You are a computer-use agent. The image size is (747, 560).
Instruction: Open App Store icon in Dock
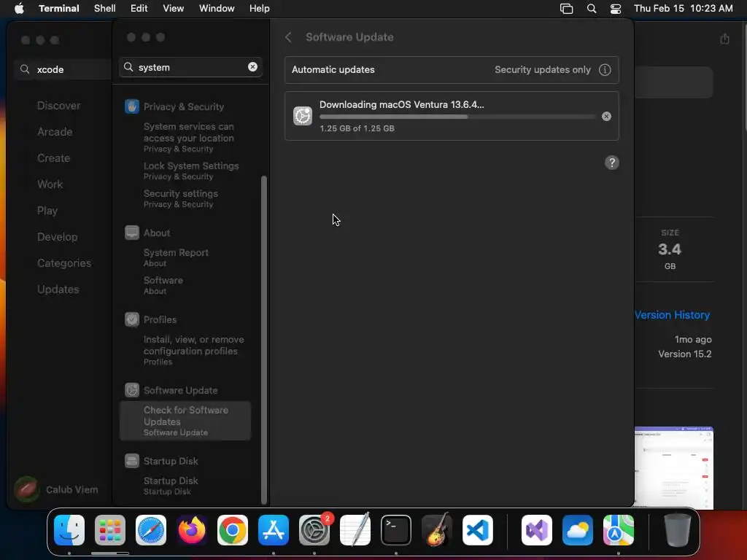click(274, 530)
